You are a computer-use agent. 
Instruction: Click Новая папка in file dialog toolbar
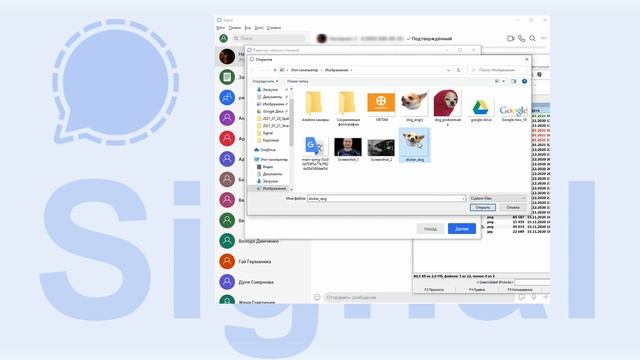point(298,81)
